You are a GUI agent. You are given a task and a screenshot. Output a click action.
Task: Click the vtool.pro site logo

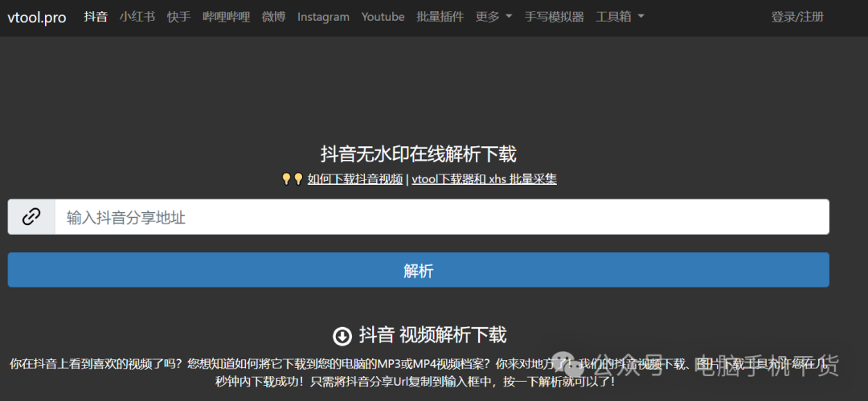[36, 17]
